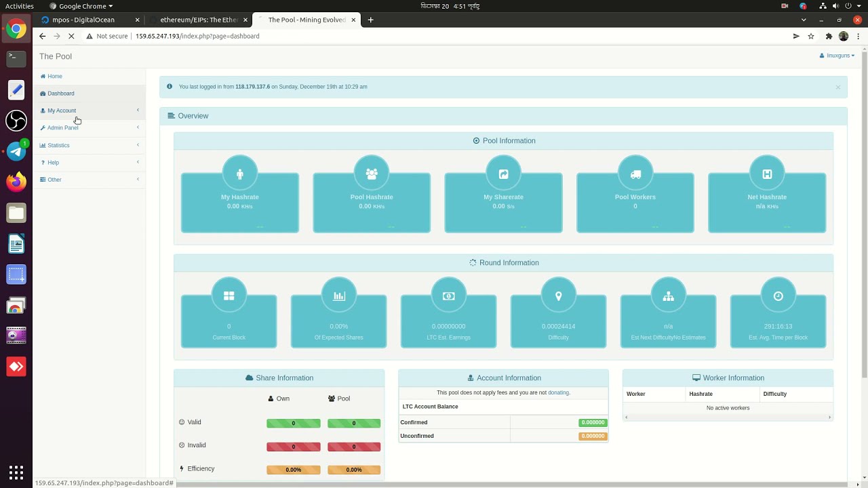Expand the Admin Panel sidebar menu

90,127
